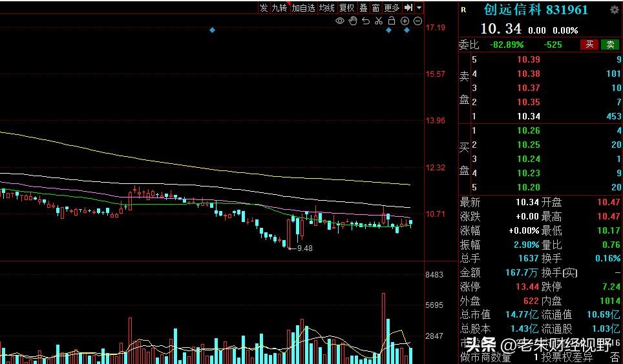Toggle the eye visibility icon on chart
This screenshot has height=364, width=623.
pos(340,21)
